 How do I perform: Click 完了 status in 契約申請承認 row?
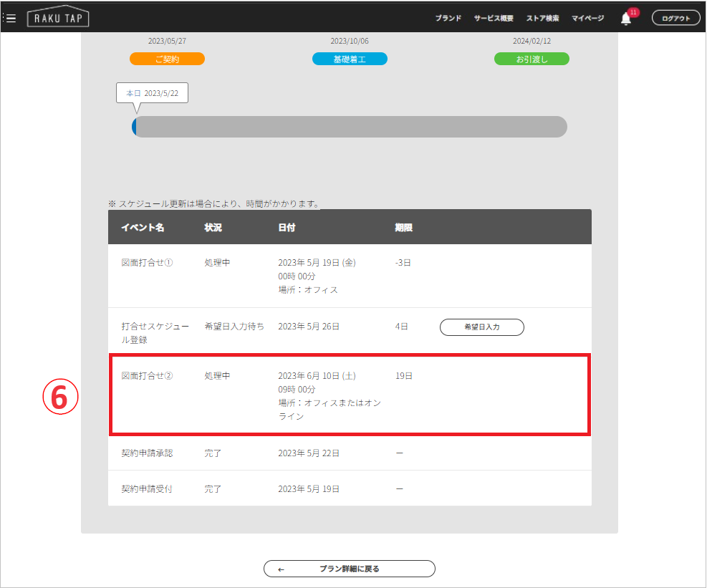pos(213,453)
